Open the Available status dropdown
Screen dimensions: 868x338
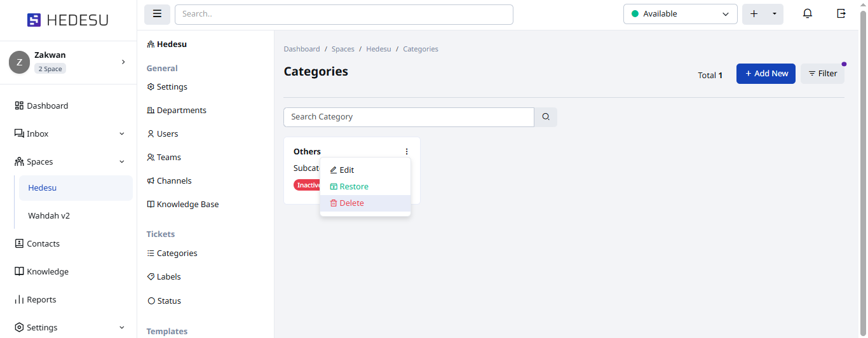[x=680, y=14]
